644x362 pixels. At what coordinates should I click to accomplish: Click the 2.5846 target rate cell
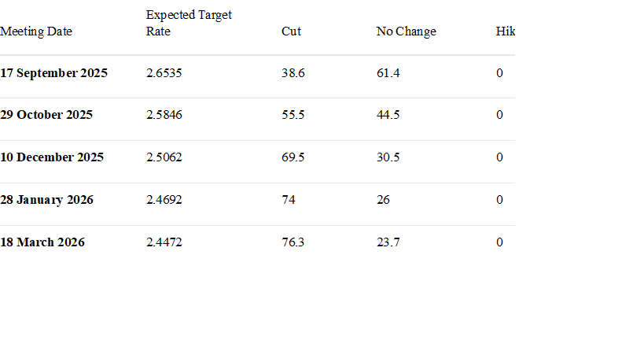(164, 115)
